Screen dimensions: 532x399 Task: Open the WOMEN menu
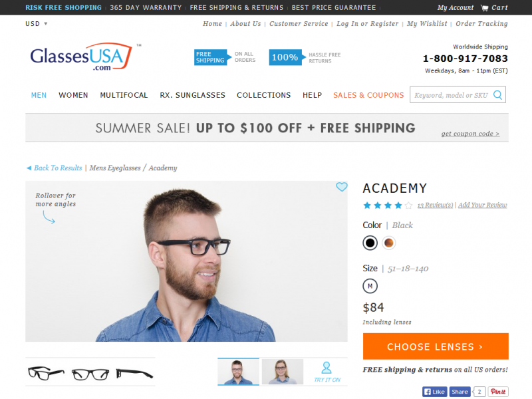(73, 95)
